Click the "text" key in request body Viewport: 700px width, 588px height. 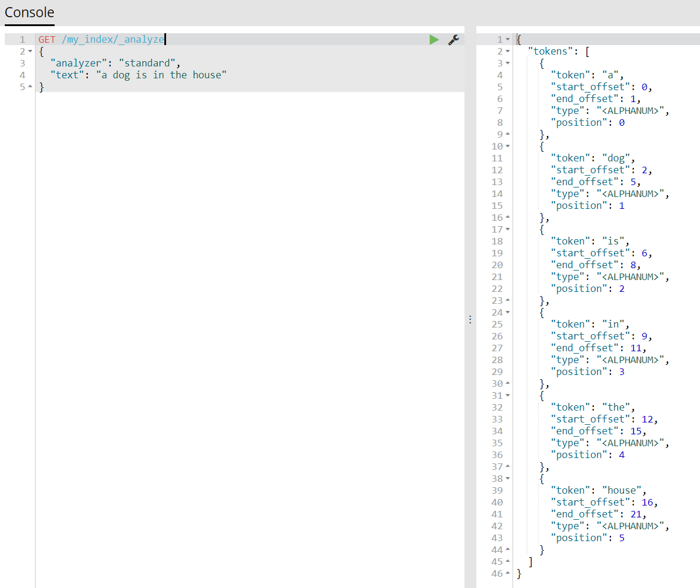[67, 75]
